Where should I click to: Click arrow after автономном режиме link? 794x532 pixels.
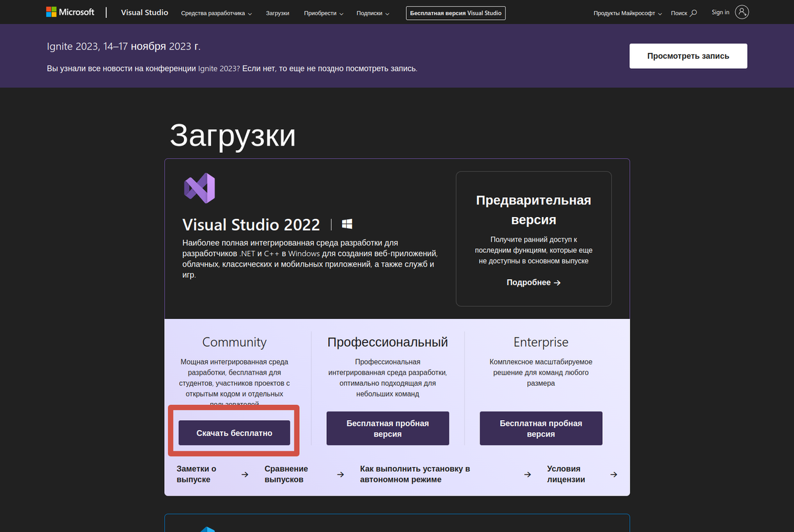pyautogui.click(x=527, y=474)
